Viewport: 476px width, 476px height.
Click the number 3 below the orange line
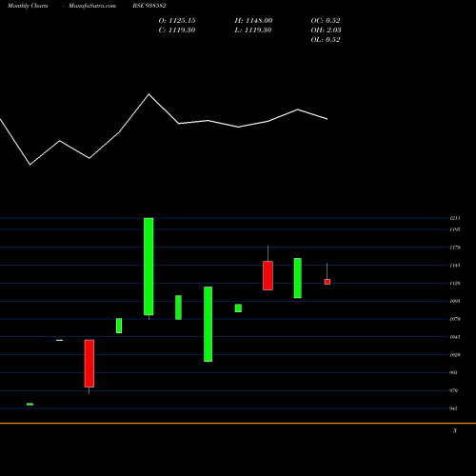point(455,430)
